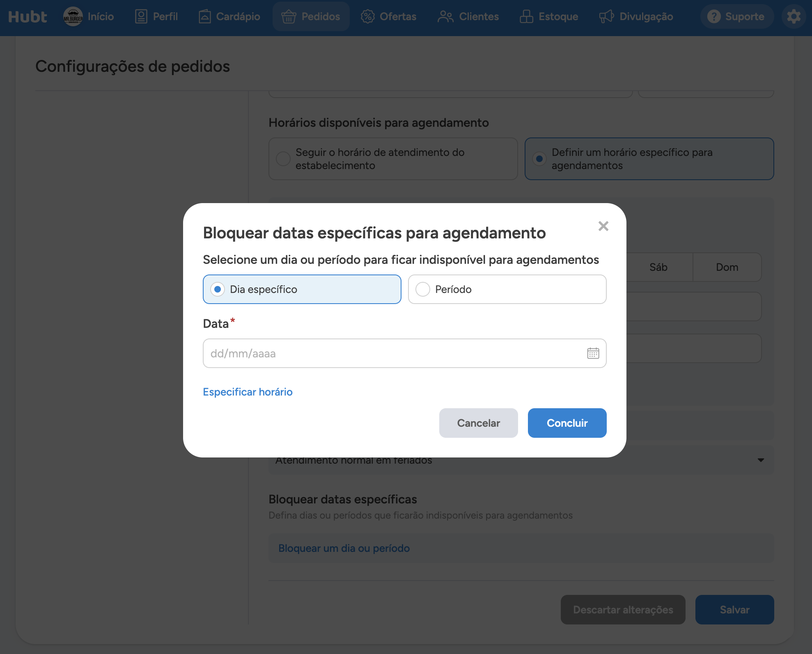Click the Bloquear datas específicas section heading
The image size is (812, 654).
(x=343, y=499)
